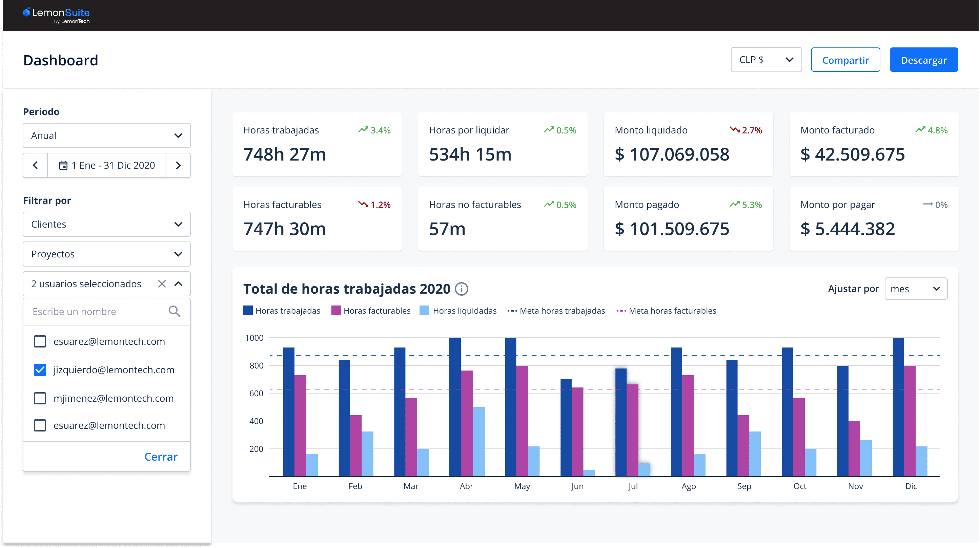Open chart info icon beside title
Image resolution: width=980 pixels, height=548 pixels.
pyautogui.click(x=462, y=289)
